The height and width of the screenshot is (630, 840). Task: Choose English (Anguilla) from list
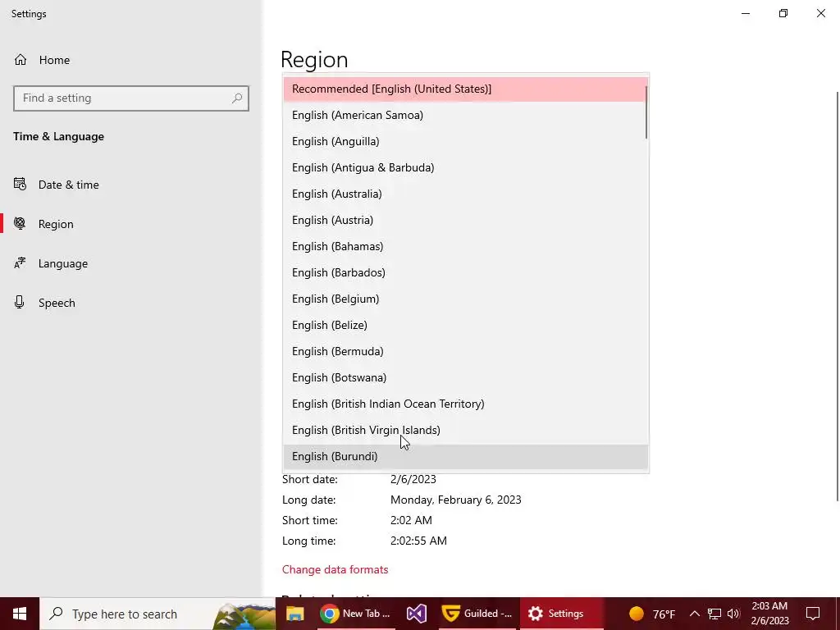coord(466,141)
